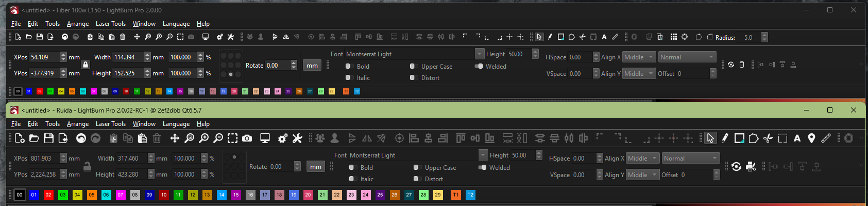Open File menu in Ruida window
Image resolution: width=868 pixels, height=206 pixels.
pyautogui.click(x=16, y=124)
